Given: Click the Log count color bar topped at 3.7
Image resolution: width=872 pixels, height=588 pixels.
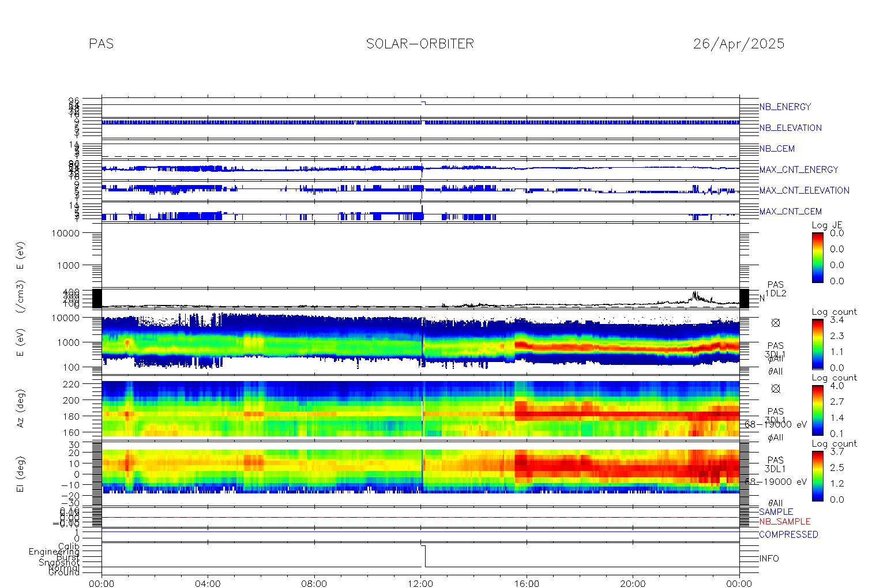Looking at the screenshot, I should tap(818, 476).
